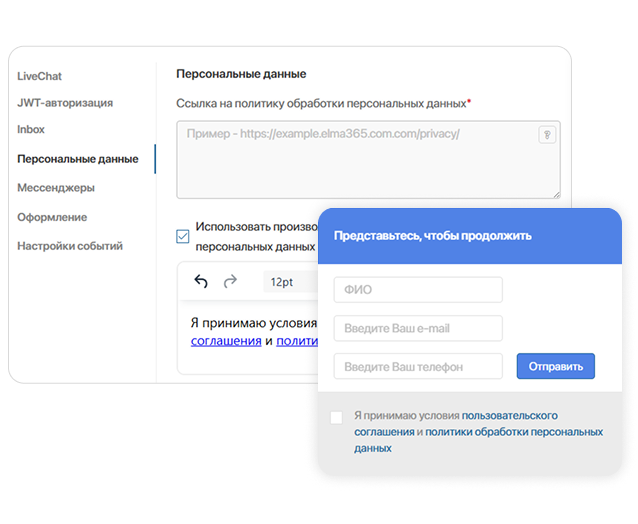Open the пользовательского соглашения link
This screenshot has width=638, height=524.
(x=509, y=416)
